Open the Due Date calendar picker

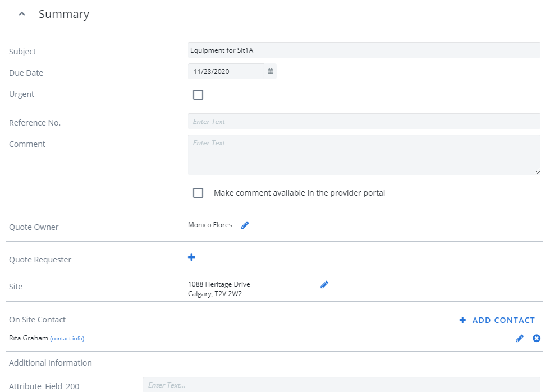pos(271,71)
